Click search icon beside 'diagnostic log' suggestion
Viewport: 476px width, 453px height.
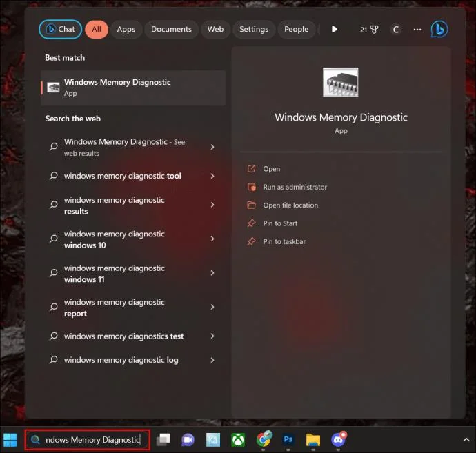click(53, 360)
